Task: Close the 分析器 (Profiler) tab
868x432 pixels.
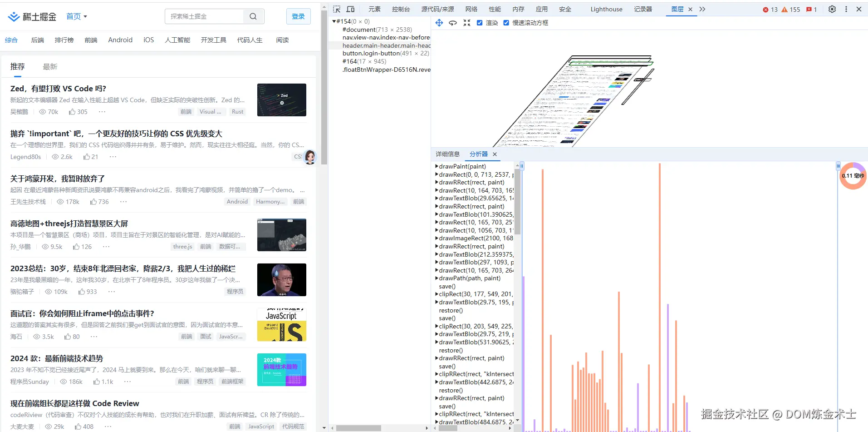Action: click(x=495, y=154)
